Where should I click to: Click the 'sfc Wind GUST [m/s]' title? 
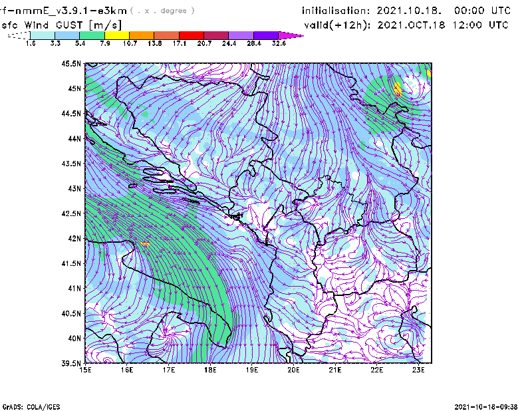point(61,25)
